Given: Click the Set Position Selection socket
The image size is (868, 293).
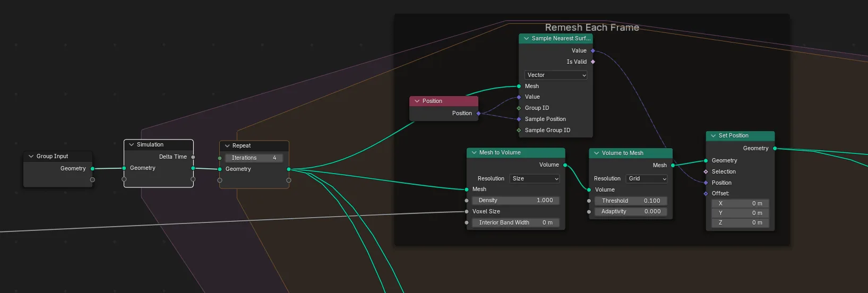Looking at the screenshot, I should [x=706, y=171].
